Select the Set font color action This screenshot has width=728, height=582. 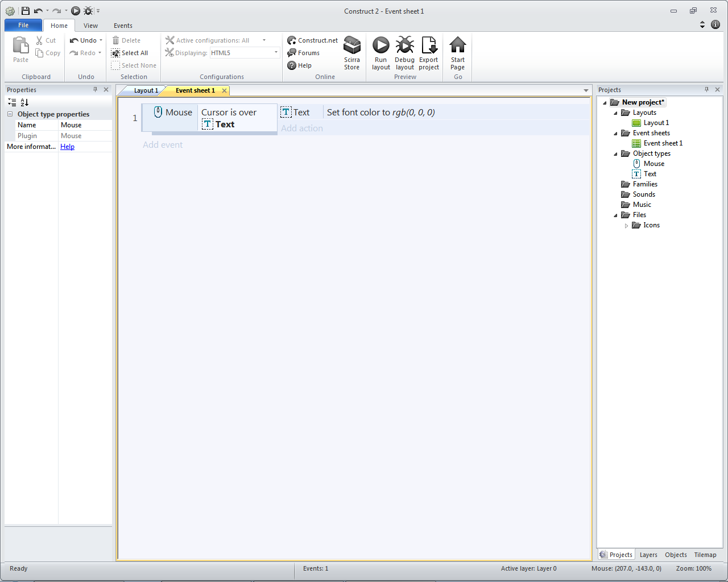click(380, 113)
